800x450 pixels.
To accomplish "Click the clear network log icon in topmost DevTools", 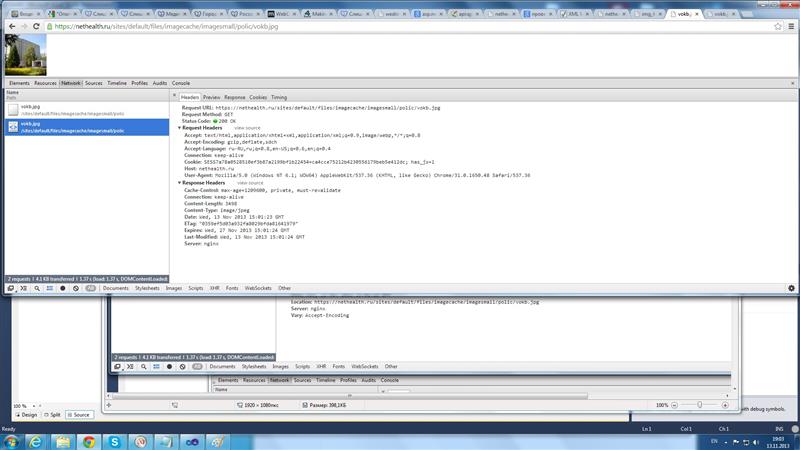I will 75,287.
